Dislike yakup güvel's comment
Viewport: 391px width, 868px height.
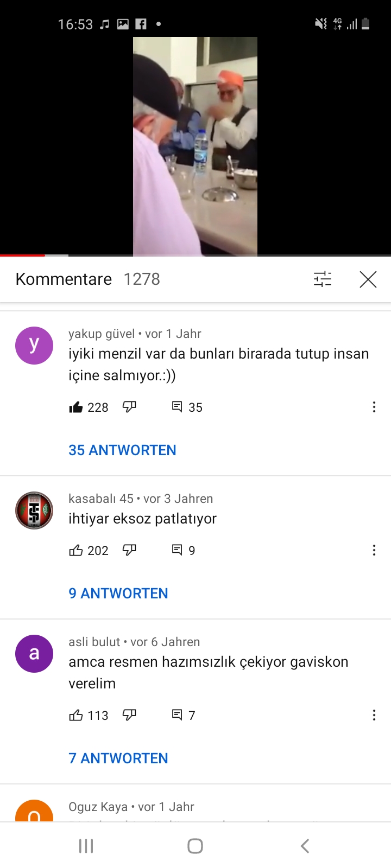coord(129,407)
